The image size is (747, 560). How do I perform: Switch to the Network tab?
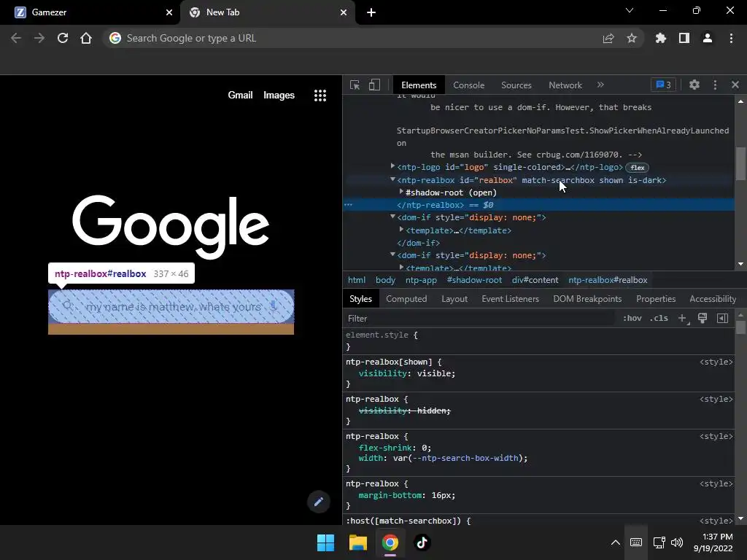pos(565,85)
